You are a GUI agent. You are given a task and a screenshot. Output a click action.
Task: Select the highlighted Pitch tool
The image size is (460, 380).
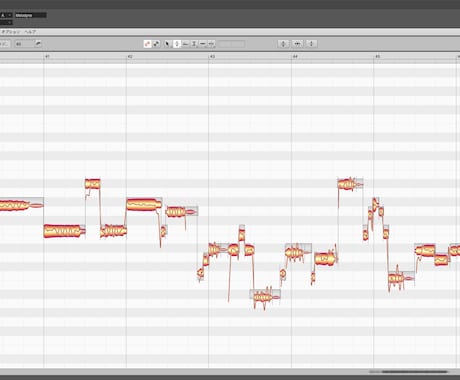tap(177, 44)
